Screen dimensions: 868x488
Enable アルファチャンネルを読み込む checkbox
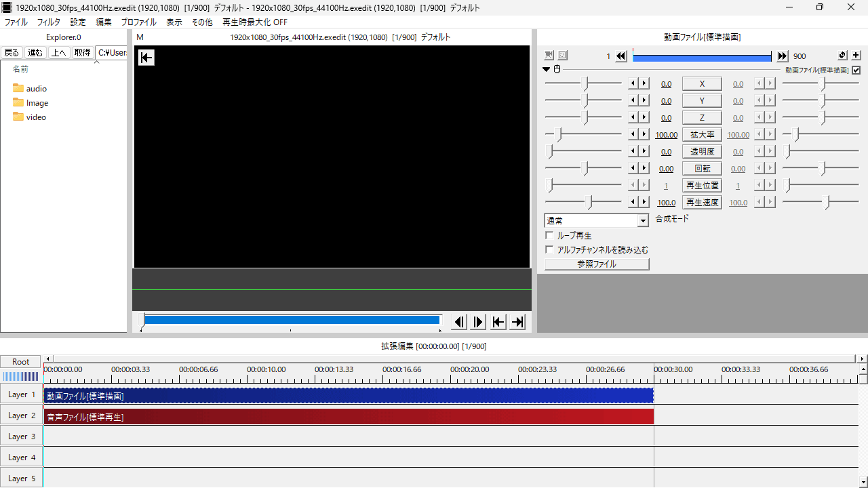(x=549, y=250)
